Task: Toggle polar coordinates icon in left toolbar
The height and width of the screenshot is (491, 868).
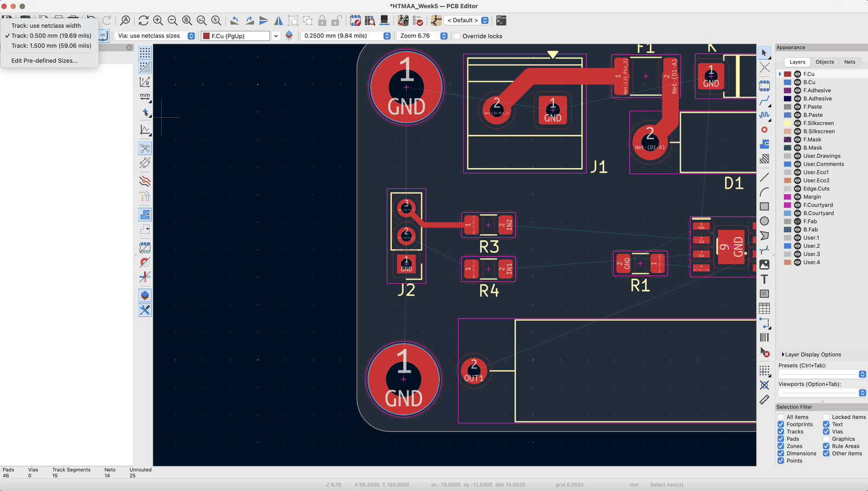Action: (145, 82)
